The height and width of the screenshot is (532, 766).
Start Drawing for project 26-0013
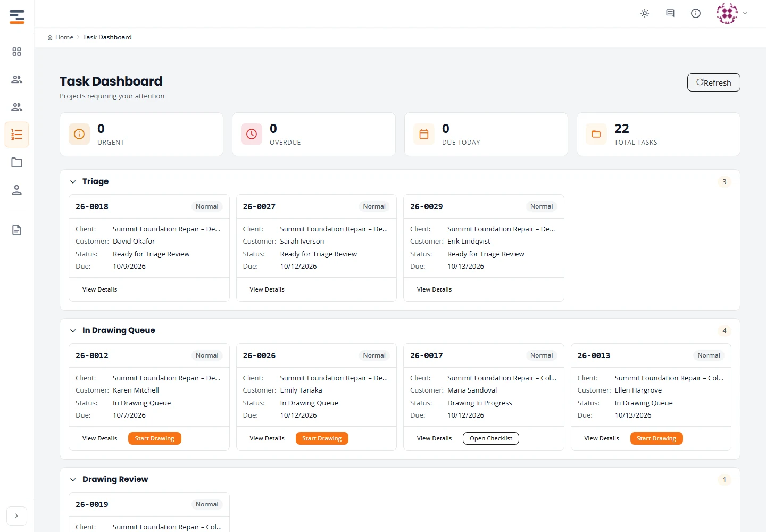pyautogui.click(x=656, y=438)
